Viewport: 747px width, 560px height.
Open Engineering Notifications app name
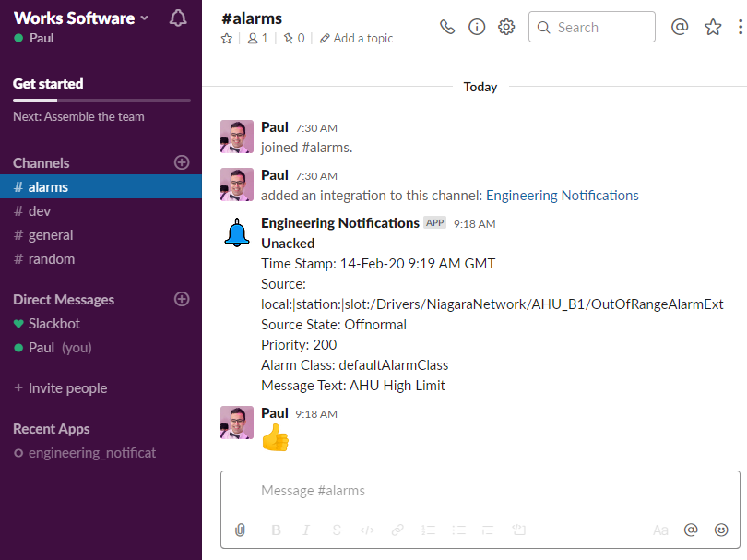coord(340,223)
